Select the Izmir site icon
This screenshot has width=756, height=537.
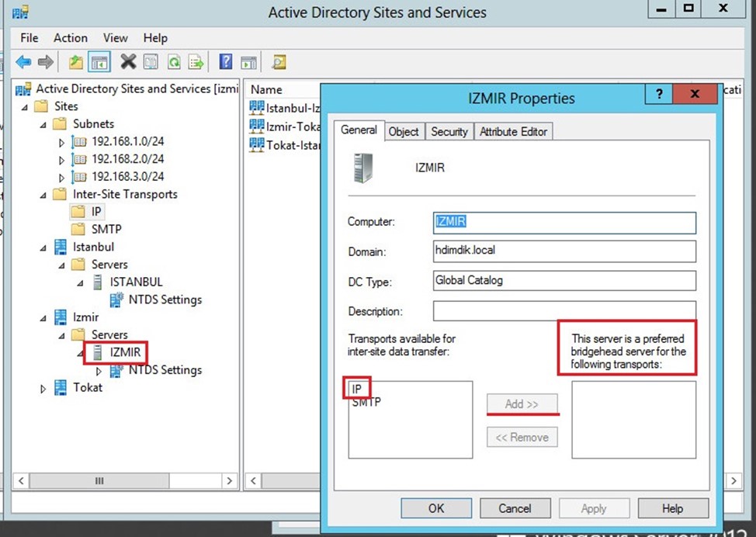[x=61, y=317]
